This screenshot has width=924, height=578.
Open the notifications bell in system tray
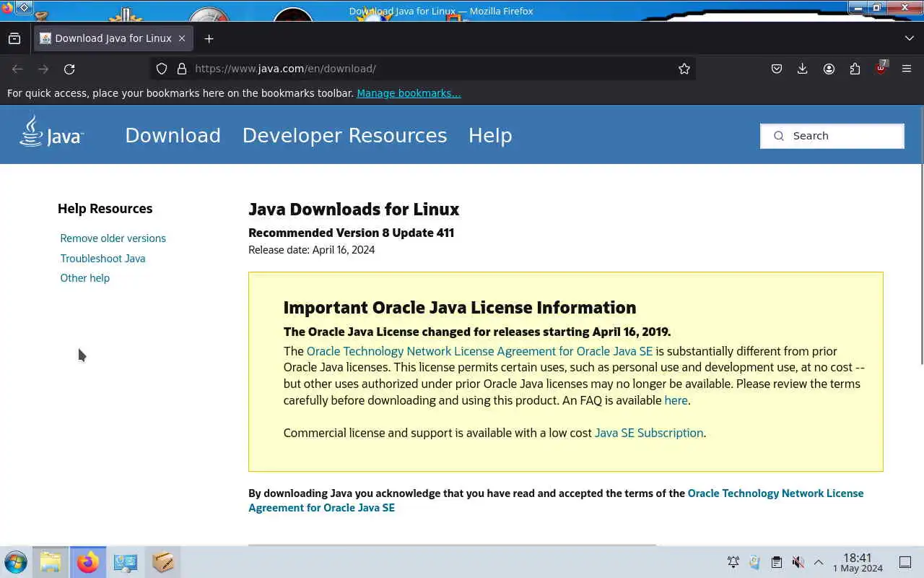click(733, 562)
